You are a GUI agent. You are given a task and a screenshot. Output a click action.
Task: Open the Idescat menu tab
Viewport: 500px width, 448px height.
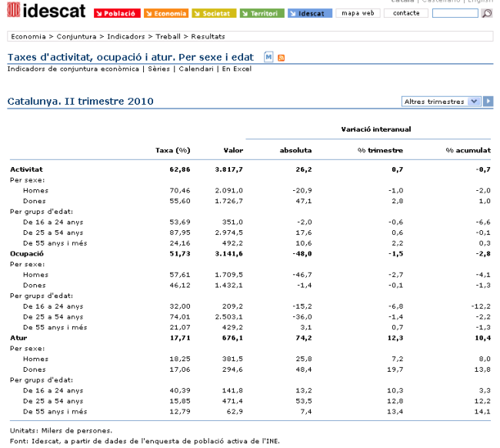pyautogui.click(x=310, y=13)
